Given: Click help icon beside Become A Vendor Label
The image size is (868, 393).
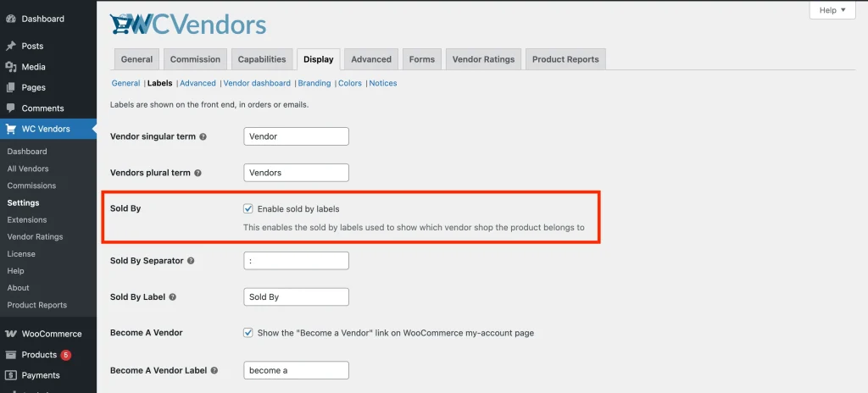Looking at the screenshot, I should (214, 370).
